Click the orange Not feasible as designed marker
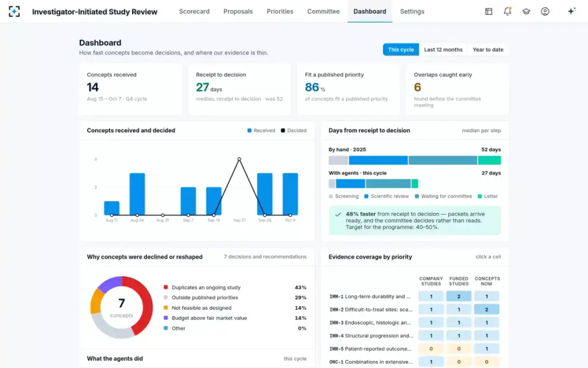Image resolution: width=588 pixels, height=368 pixels. 166,308
